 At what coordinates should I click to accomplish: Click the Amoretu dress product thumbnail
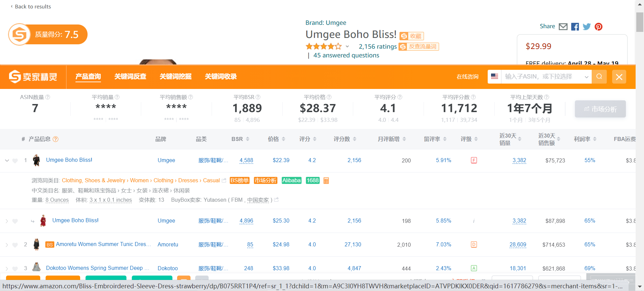coord(37,244)
